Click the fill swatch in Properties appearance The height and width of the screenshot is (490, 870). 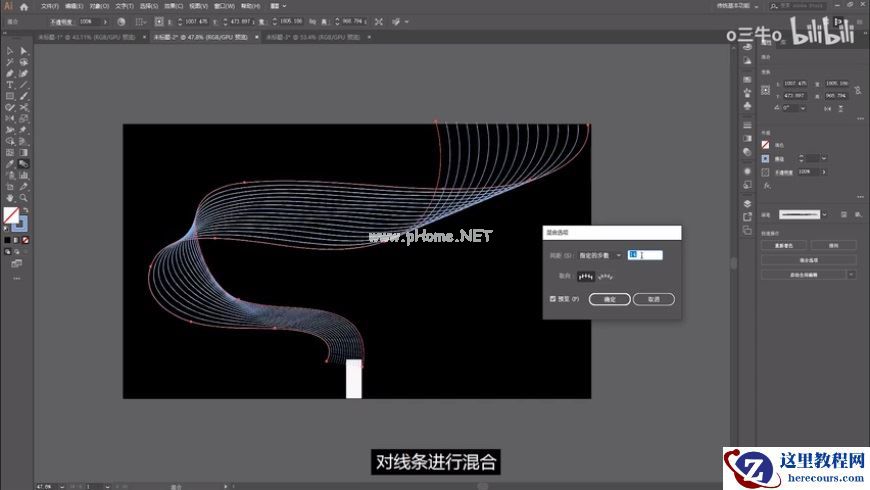(766, 145)
